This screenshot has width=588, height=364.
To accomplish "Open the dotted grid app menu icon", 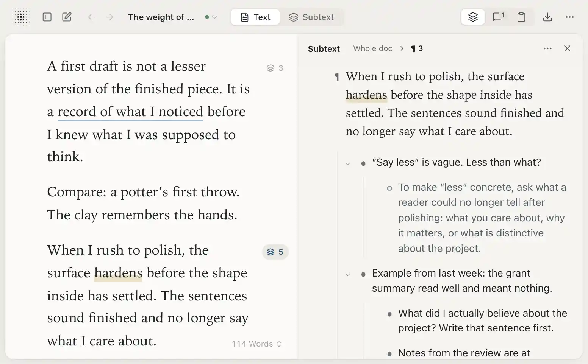I will [21, 17].
